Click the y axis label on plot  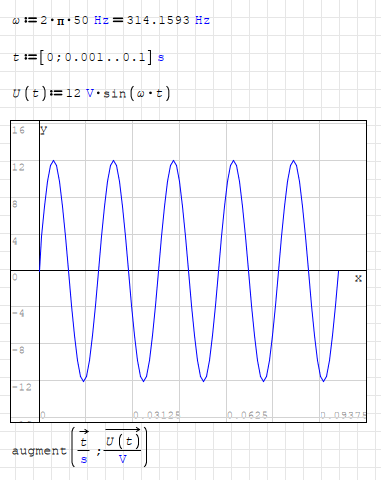pyautogui.click(x=44, y=130)
